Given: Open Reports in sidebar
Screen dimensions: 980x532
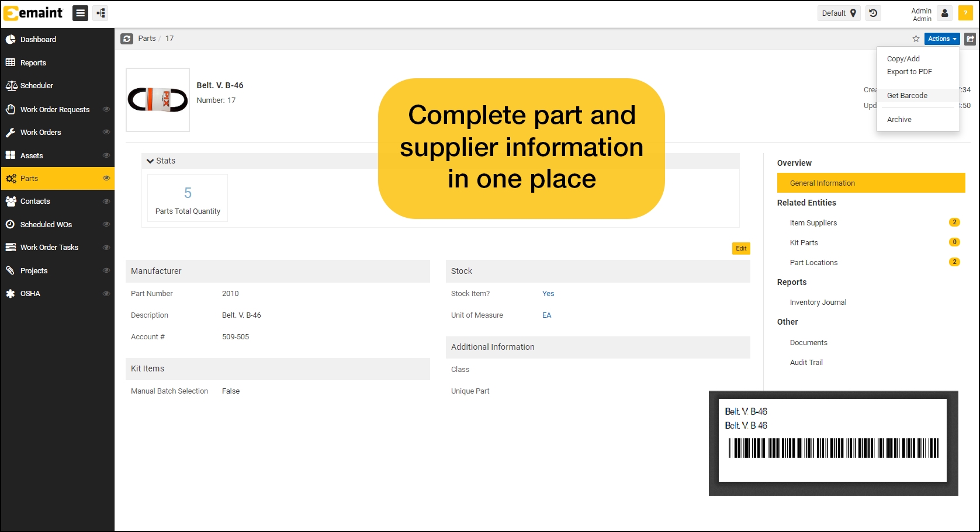Looking at the screenshot, I should point(57,62).
